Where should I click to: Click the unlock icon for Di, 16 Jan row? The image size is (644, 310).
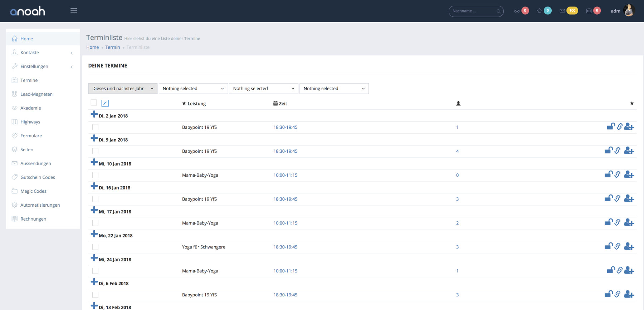(x=609, y=198)
